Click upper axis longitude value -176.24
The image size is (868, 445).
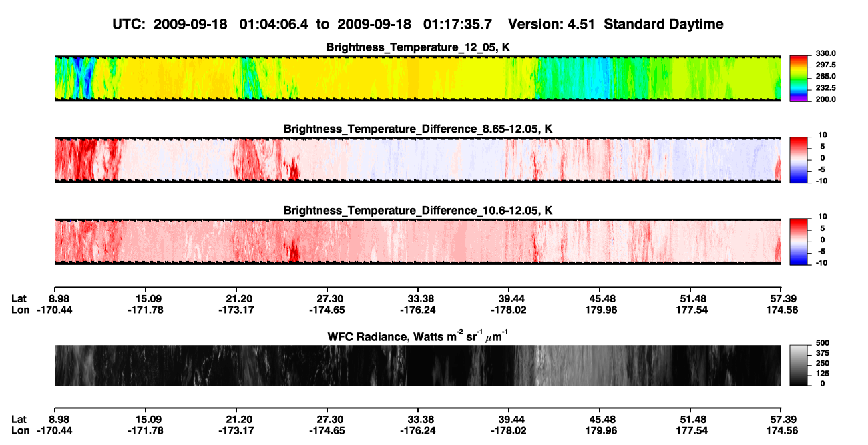coord(419,310)
